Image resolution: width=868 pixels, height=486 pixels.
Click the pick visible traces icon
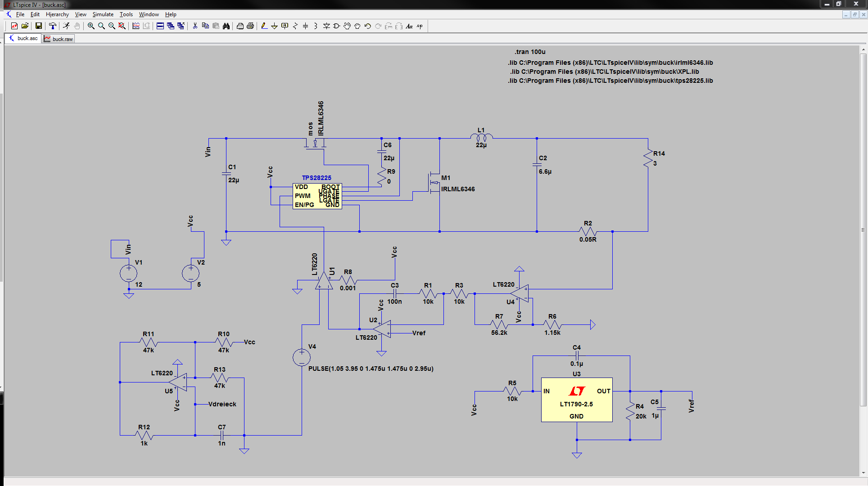pyautogui.click(x=136, y=26)
